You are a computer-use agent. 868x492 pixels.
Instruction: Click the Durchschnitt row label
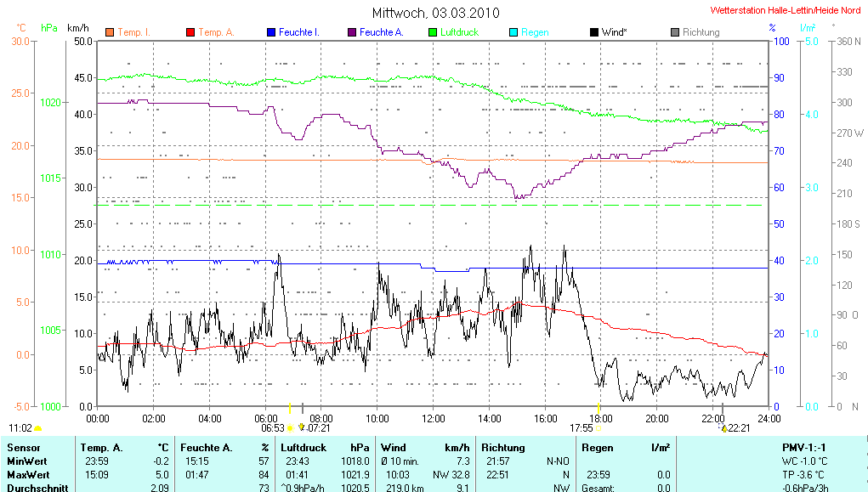tap(37, 488)
